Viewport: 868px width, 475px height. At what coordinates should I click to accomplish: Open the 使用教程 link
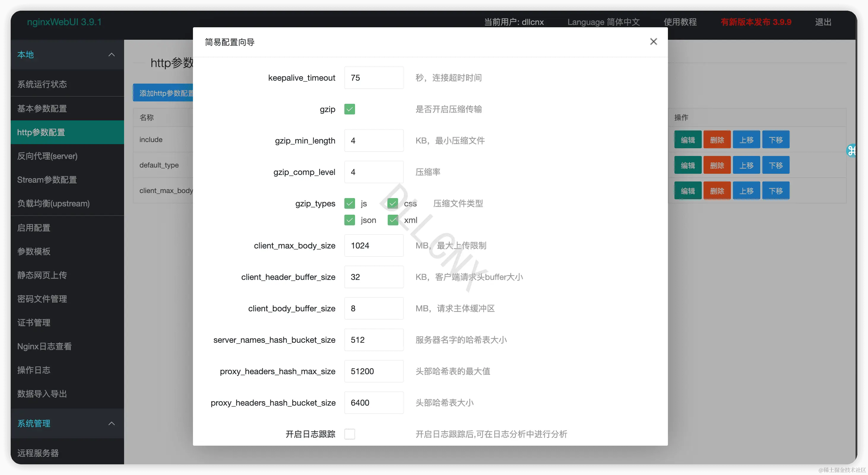[x=680, y=22]
